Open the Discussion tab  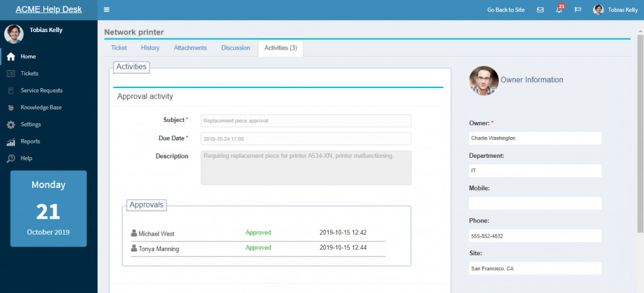coord(236,48)
